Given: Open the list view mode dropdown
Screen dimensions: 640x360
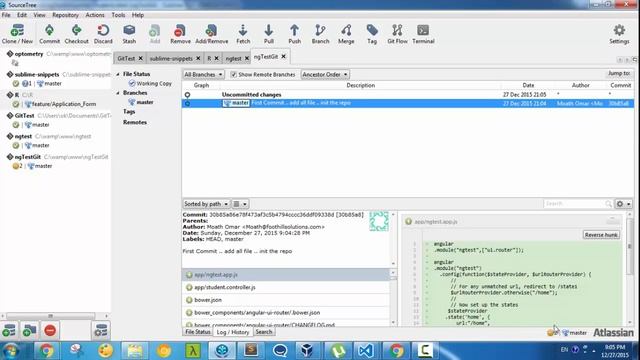Looking at the screenshot, I should pos(240,204).
